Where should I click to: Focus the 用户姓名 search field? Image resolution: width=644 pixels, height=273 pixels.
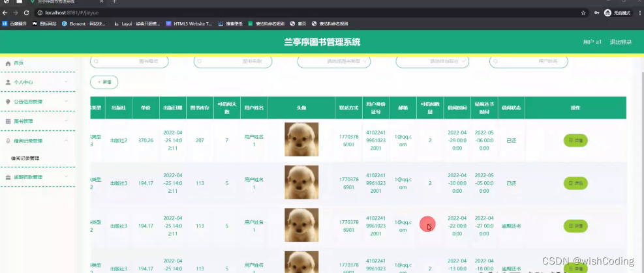pos(529,61)
